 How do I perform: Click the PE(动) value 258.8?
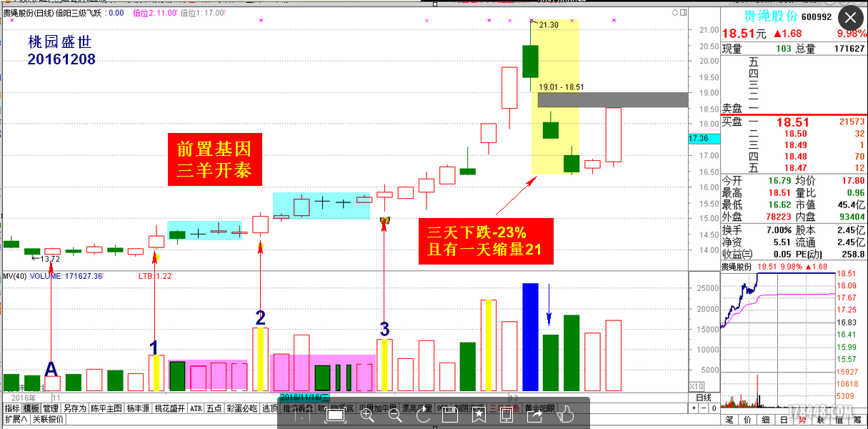[x=852, y=254]
